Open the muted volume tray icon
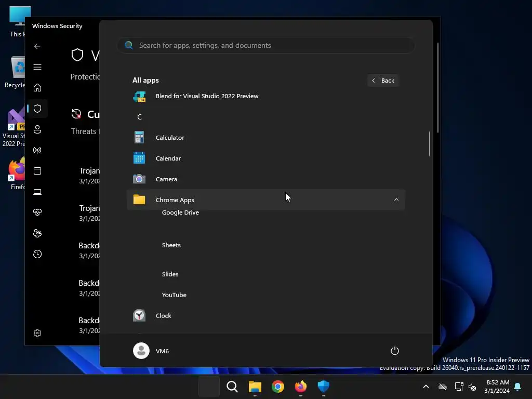The width and height of the screenshot is (532, 399). [x=472, y=387]
